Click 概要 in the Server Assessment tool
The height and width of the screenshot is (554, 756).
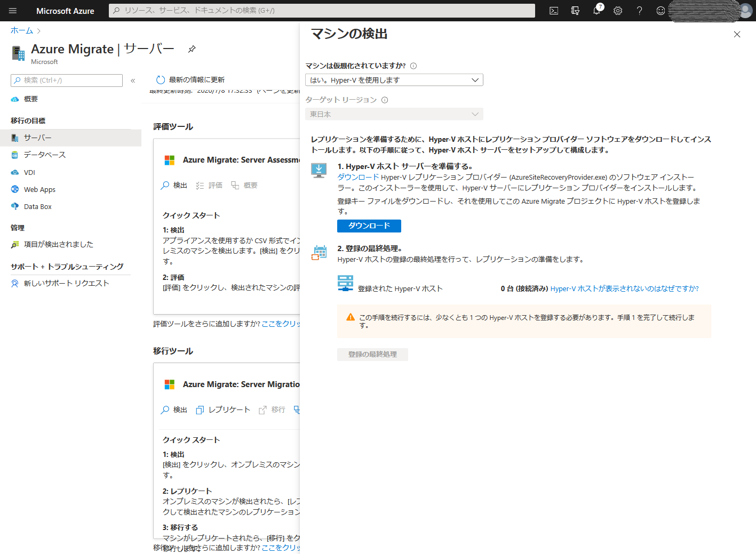coord(244,186)
